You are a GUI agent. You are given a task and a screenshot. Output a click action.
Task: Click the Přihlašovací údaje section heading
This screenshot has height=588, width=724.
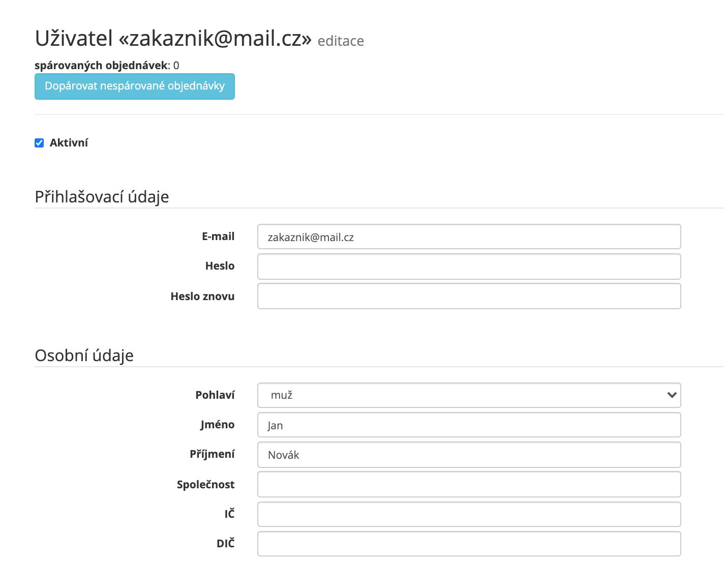(102, 197)
